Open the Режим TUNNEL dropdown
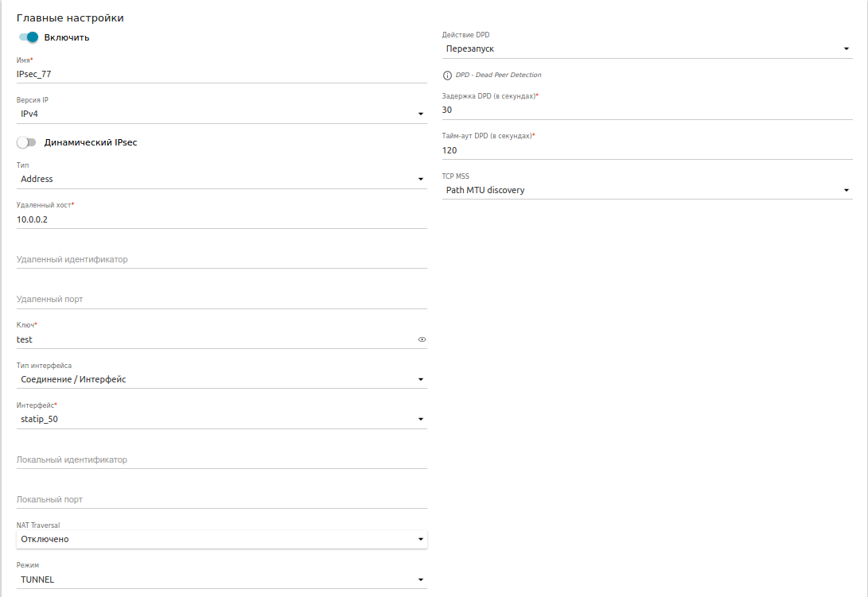The image size is (868, 597). (x=221, y=580)
